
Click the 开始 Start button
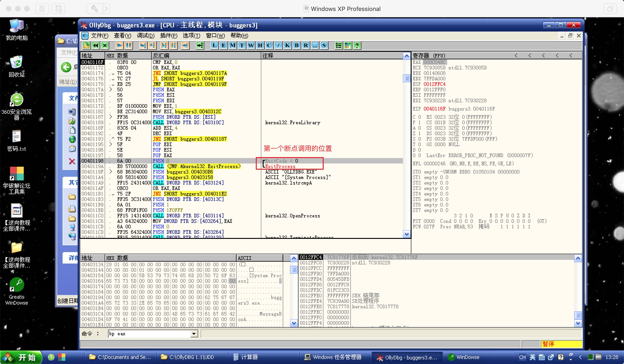[x=21, y=357]
